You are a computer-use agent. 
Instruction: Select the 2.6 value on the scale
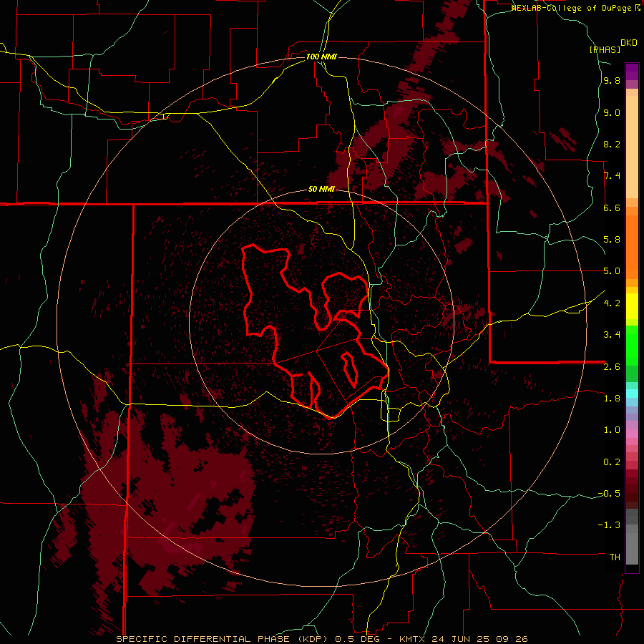click(612, 367)
